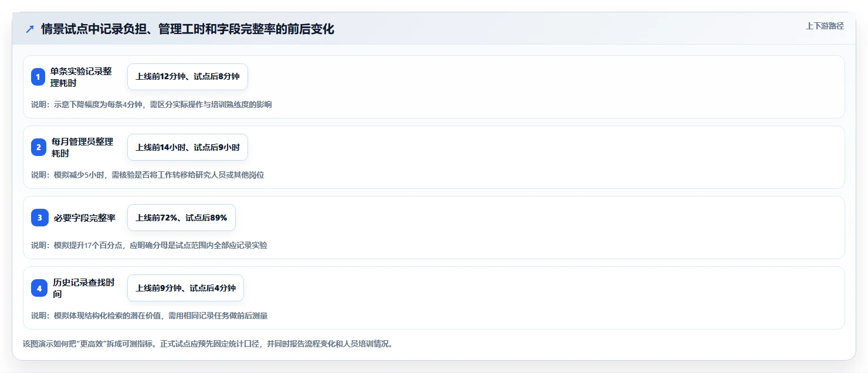This screenshot has width=868, height=373.
Task: Select step badge number 2
Action: pos(38,147)
